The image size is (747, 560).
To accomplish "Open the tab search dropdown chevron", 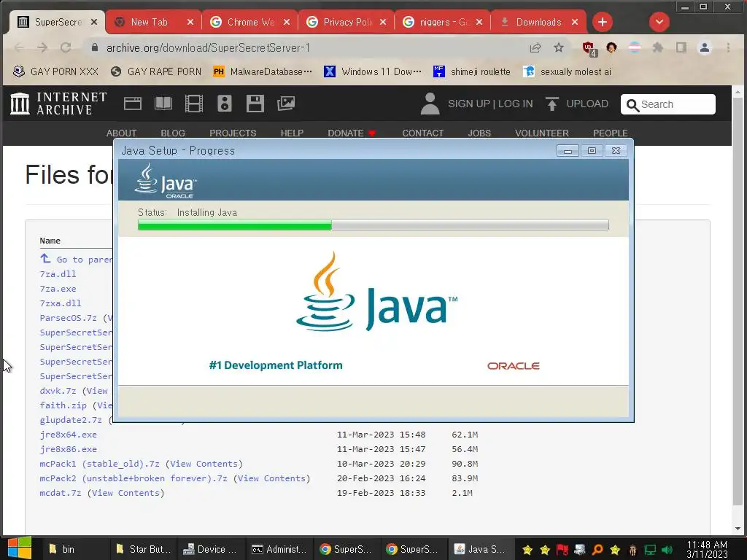I will coord(659,22).
